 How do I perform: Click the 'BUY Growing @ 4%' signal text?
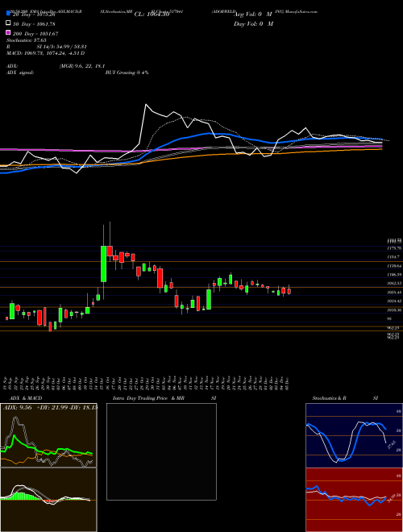coord(127,73)
